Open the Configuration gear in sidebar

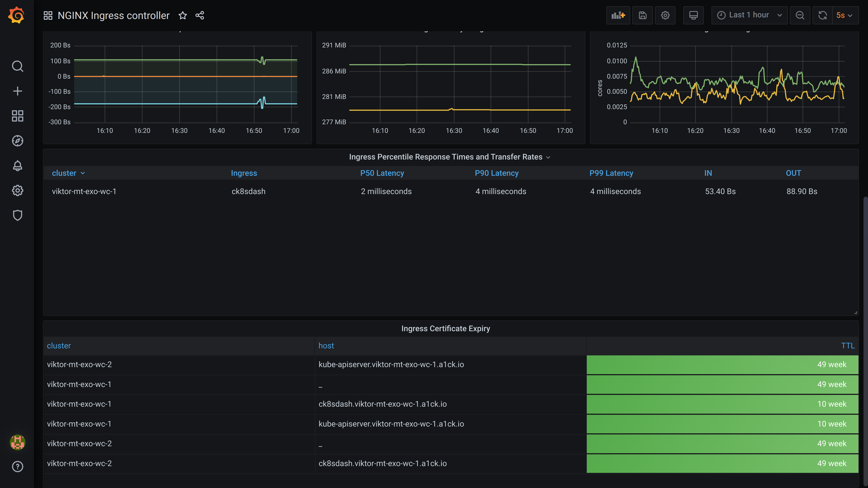[18, 191]
